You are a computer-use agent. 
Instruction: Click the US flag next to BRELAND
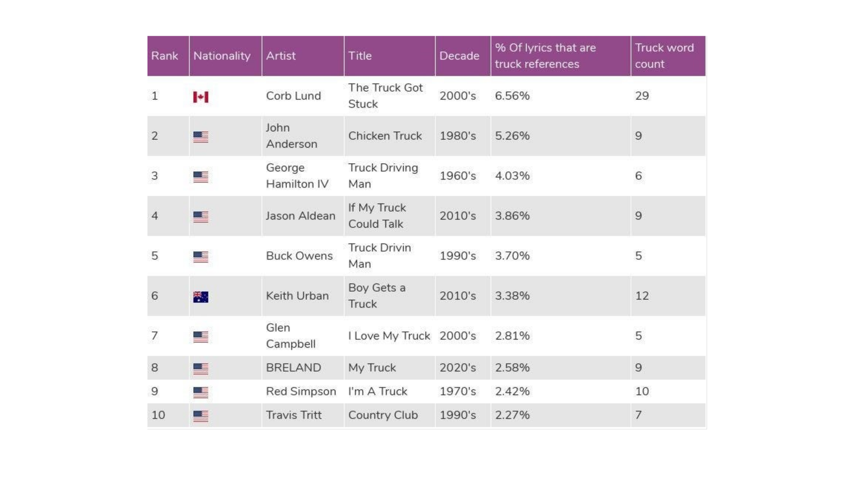(201, 369)
